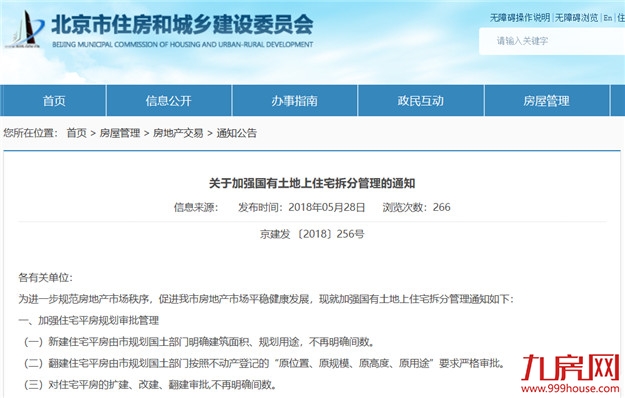Open the 办事指南 navigation tab
625x398 pixels.
pos(295,101)
